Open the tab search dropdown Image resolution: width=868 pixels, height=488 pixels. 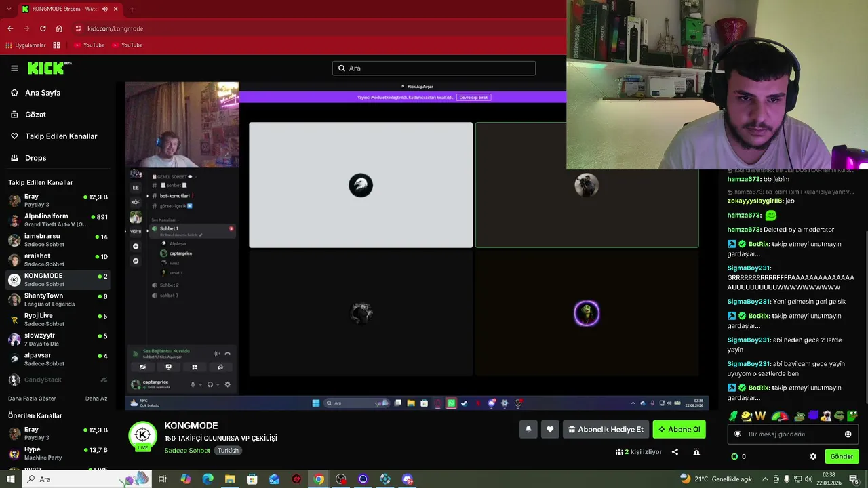(x=9, y=9)
